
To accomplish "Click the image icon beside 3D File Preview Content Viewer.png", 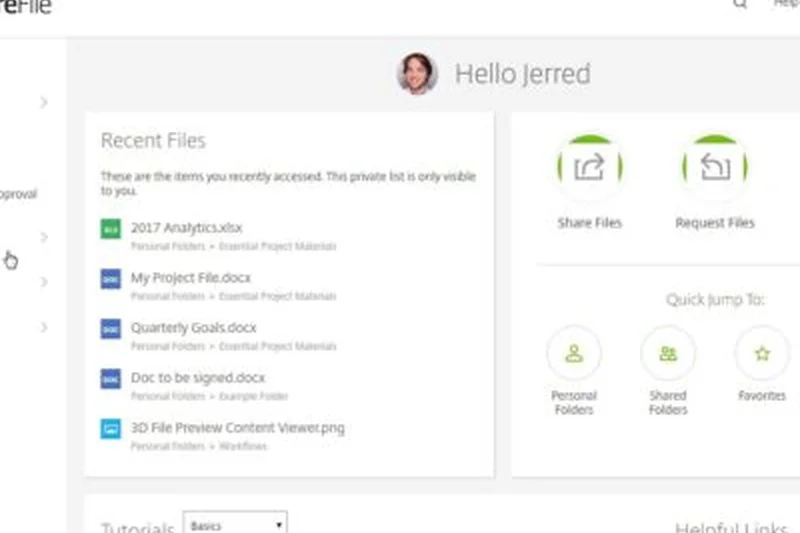I will 111,429.
